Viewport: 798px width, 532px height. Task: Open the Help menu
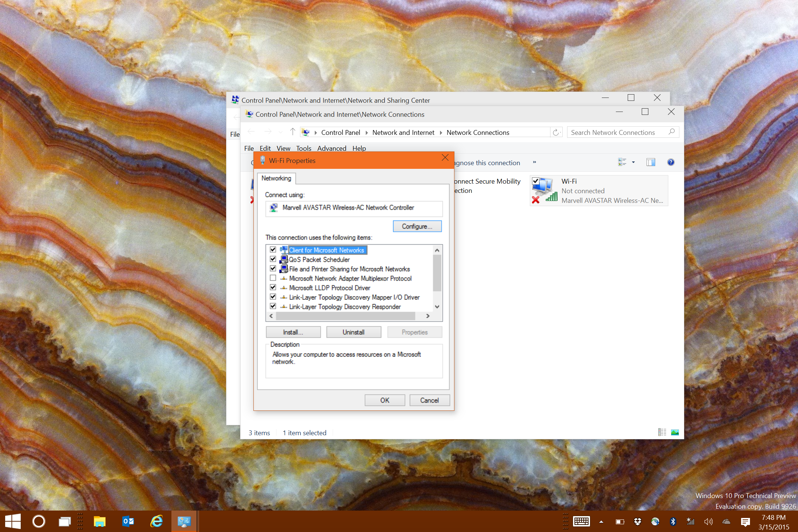pyautogui.click(x=359, y=148)
